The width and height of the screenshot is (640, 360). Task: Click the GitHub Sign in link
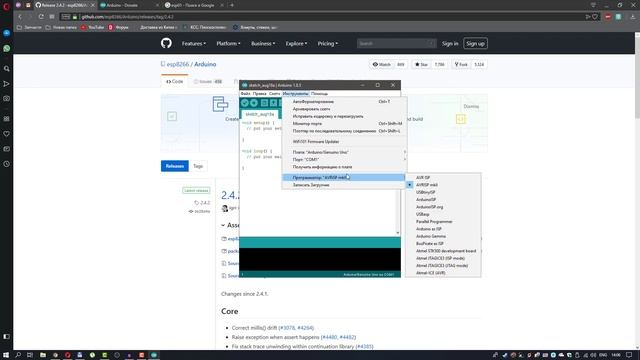coord(450,43)
